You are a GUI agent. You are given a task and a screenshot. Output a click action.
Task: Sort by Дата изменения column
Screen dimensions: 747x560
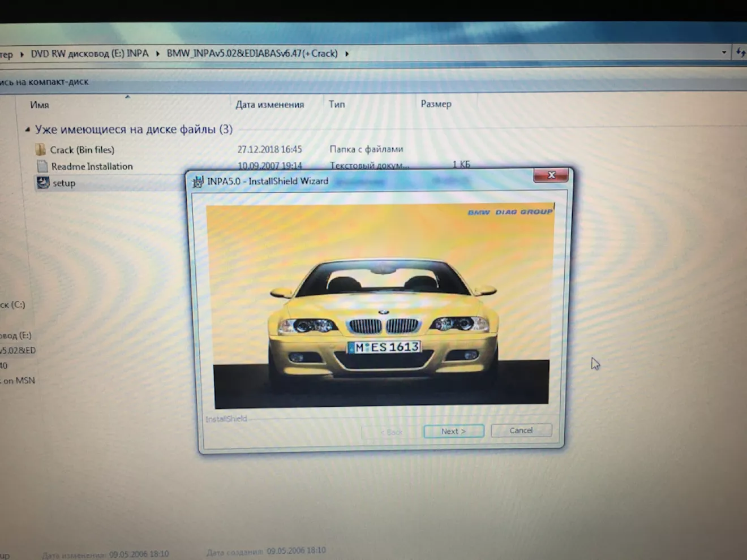tap(270, 104)
